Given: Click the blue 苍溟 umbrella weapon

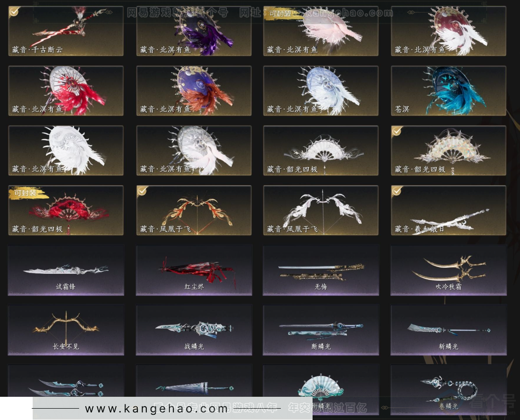Looking at the screenshot, I should pos(448,90).
